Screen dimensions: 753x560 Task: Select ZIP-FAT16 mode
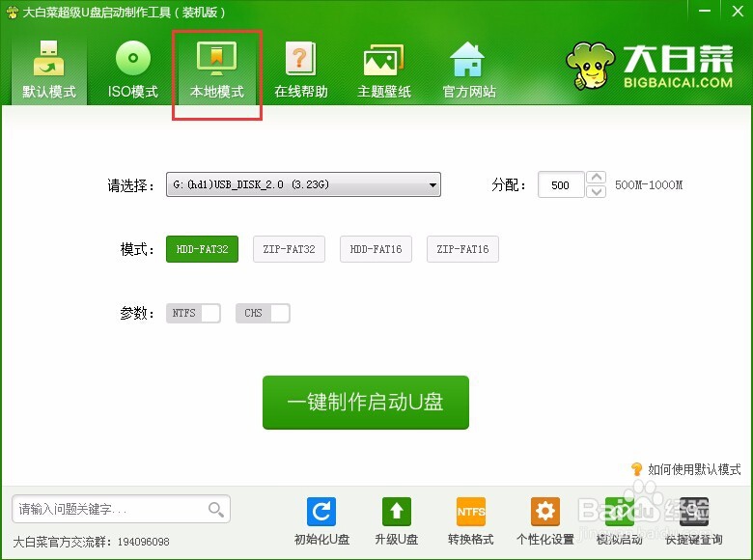pos(463,249)
